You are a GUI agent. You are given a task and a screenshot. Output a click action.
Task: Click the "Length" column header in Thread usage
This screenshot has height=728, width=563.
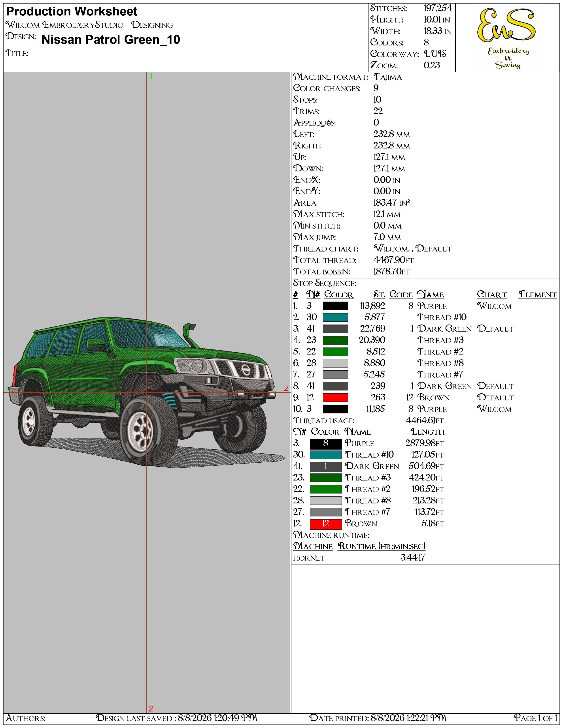tap(428, 432)
